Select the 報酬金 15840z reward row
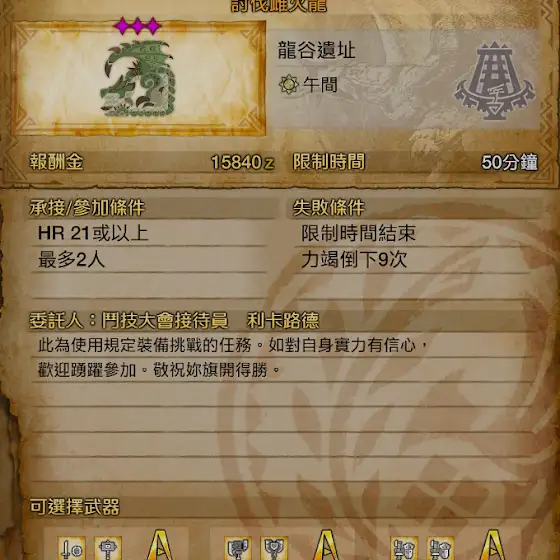 click(151, 162)
